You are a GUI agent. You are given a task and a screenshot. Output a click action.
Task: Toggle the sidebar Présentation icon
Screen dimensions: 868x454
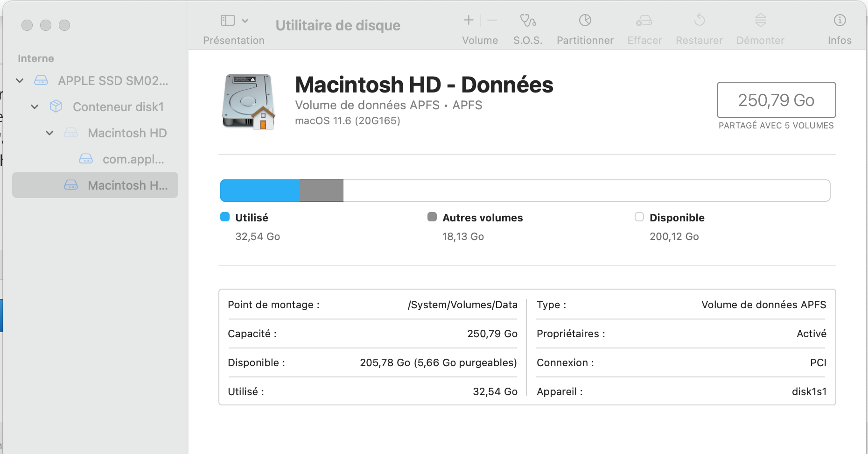coord(227,21)
